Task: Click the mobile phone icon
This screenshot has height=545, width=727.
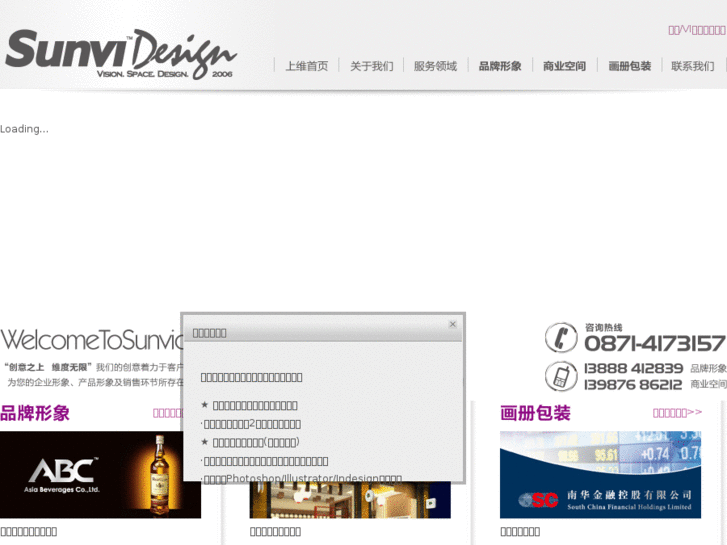Action: point(561,376)
